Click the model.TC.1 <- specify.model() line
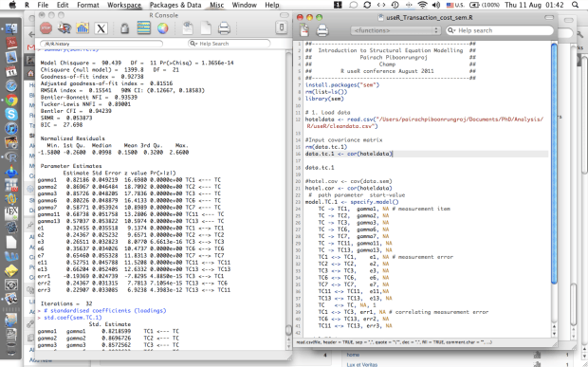588x367 pixels. (352, 202)
